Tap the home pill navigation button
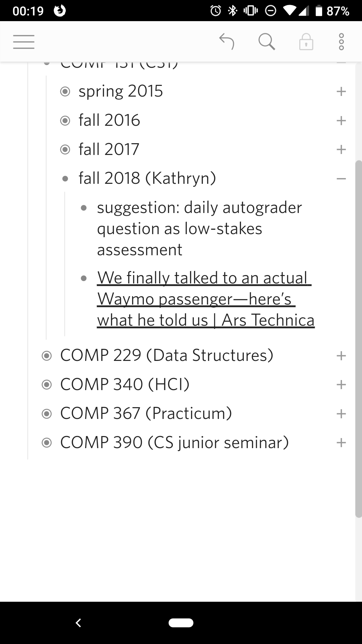 tap(181, 623)
